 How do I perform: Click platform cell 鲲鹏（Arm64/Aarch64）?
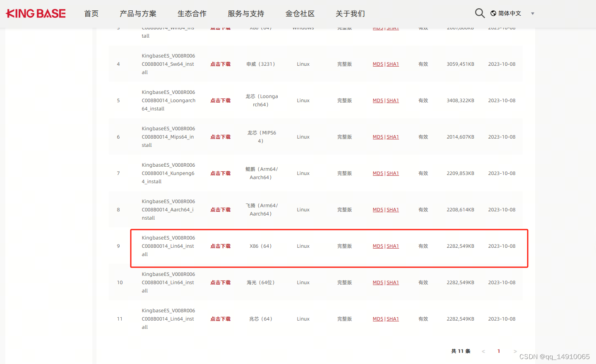(261, 173)
